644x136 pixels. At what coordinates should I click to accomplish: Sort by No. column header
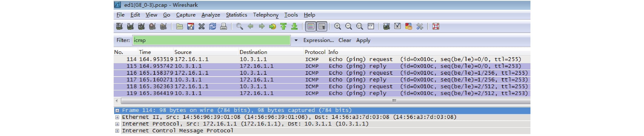point(126,52)
